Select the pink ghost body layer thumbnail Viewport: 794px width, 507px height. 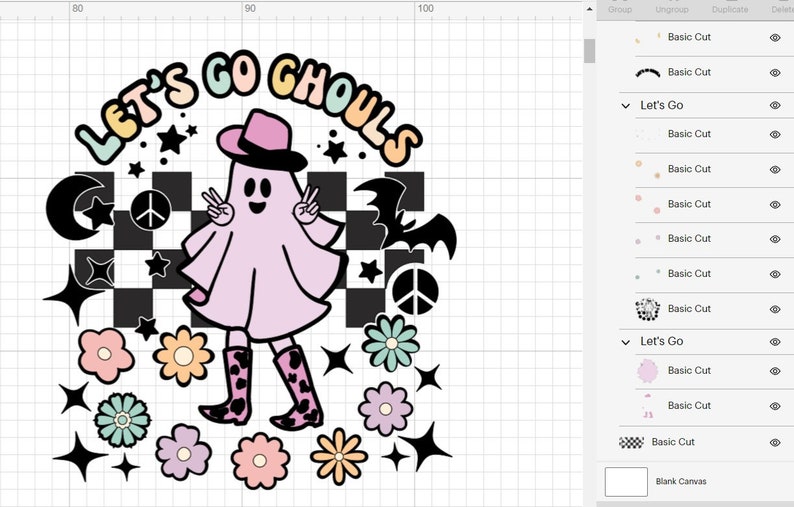tap(648, 371)
